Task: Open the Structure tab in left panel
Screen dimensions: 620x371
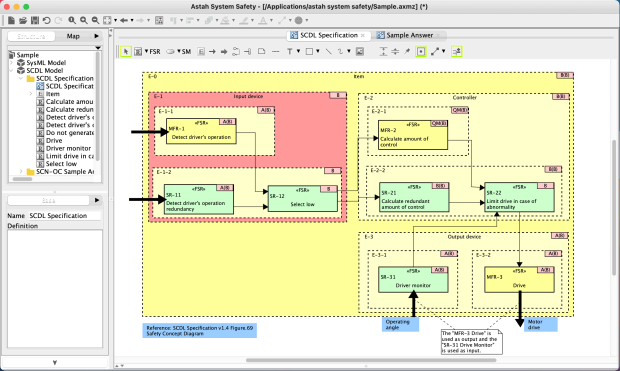Action: 31,36
